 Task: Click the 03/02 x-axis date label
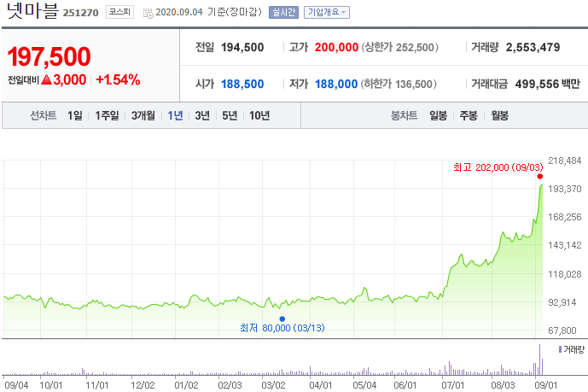click(273, 385)
